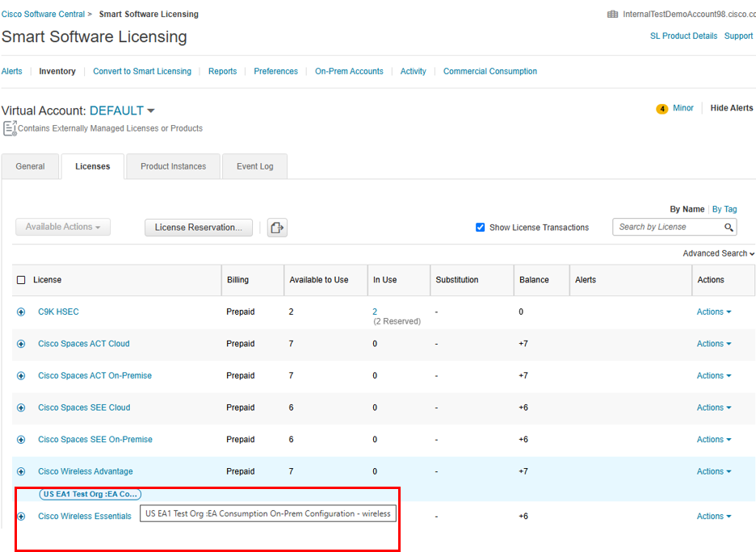Click the US EA1 Test Org tag
756x552 pixels.
pyautogui.click(x=90, y=494)
